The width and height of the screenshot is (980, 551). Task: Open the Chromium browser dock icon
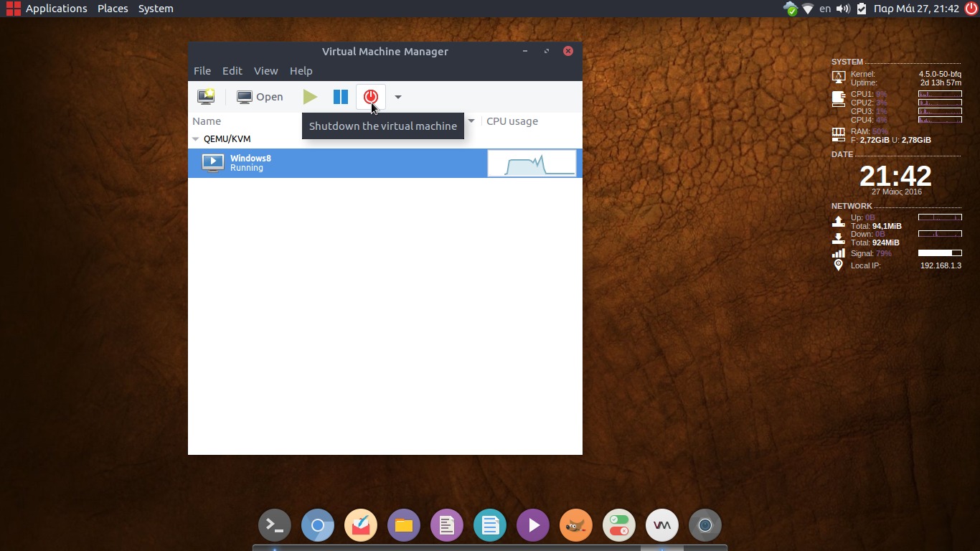coord(318,525)
